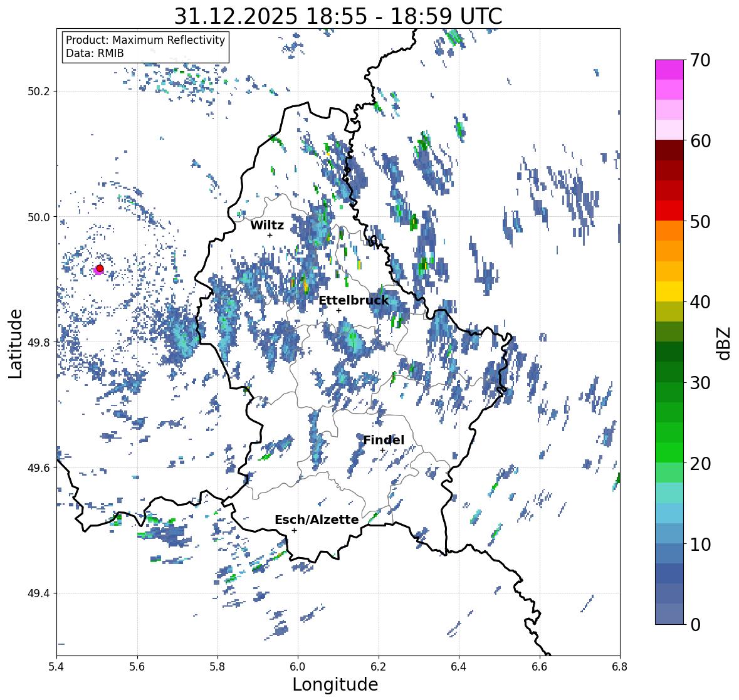Click the yellow 40 dBZ colorbar segment
Image resolution: width=739 pixels, height=700 pixels.
669,291
